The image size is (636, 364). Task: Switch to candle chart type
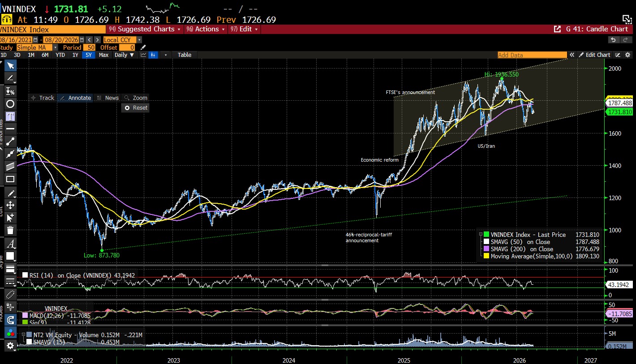(154, 55)
